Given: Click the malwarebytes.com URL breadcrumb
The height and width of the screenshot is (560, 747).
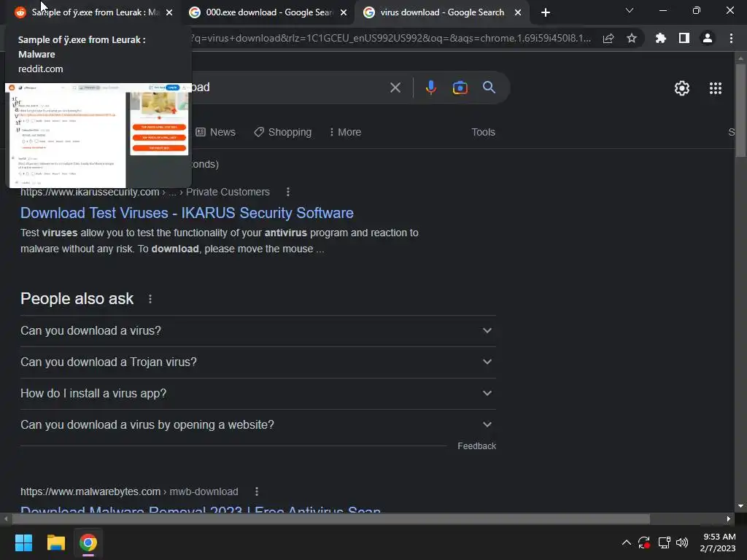Looking at the screenshot, I should pyautogui.click(x=129, y=491).
